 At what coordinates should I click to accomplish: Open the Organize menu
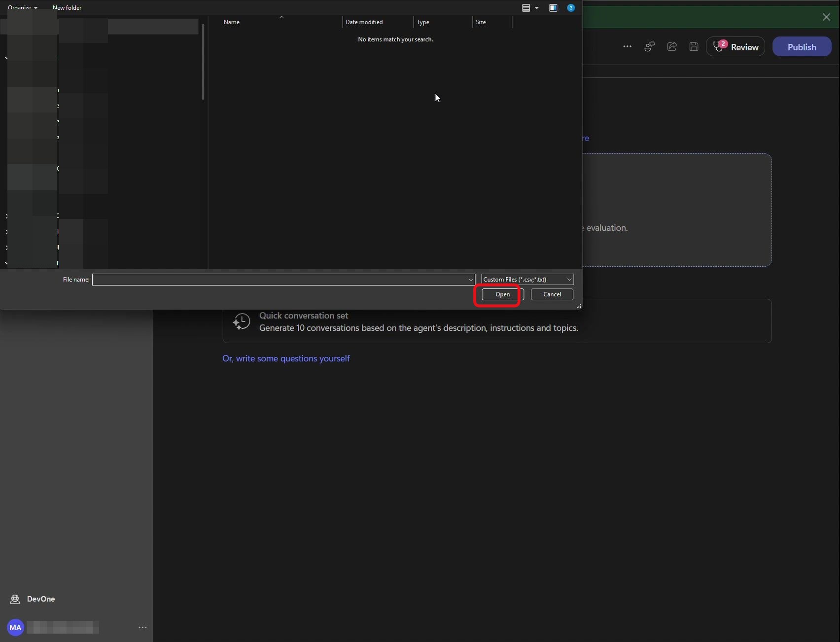(22, 7)
